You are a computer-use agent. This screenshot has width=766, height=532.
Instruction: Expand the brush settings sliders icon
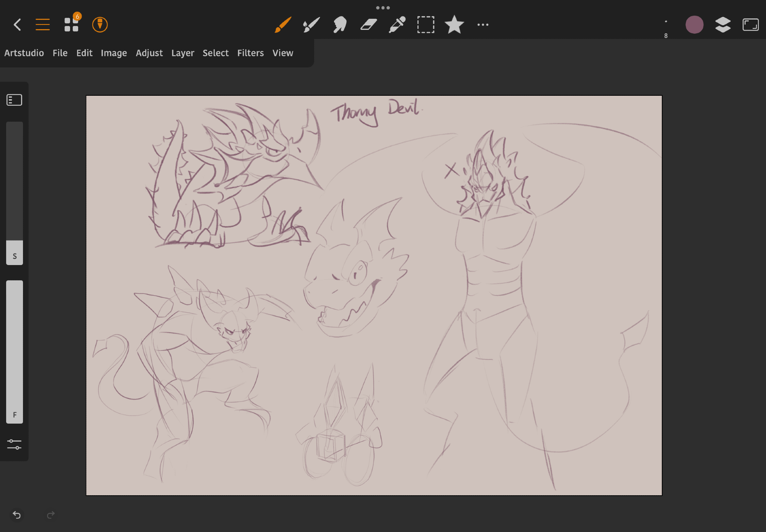(15, 444)
